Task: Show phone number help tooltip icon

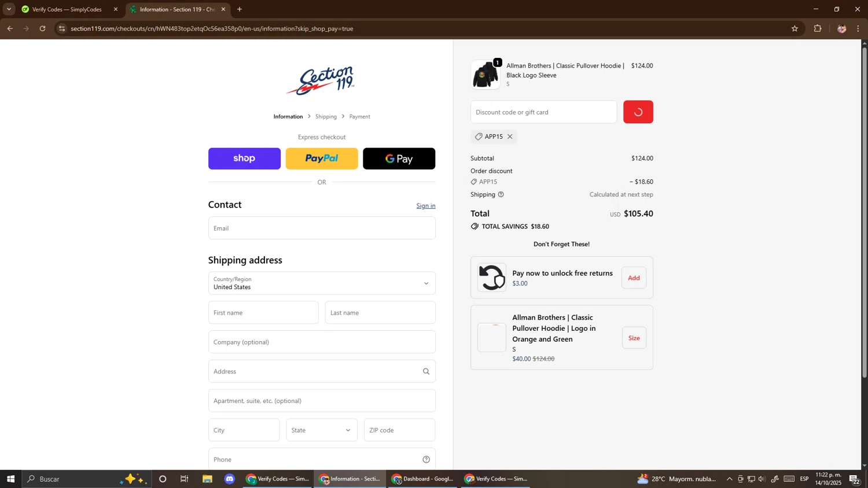Action: pyautogui.click(x=426, y=460)
